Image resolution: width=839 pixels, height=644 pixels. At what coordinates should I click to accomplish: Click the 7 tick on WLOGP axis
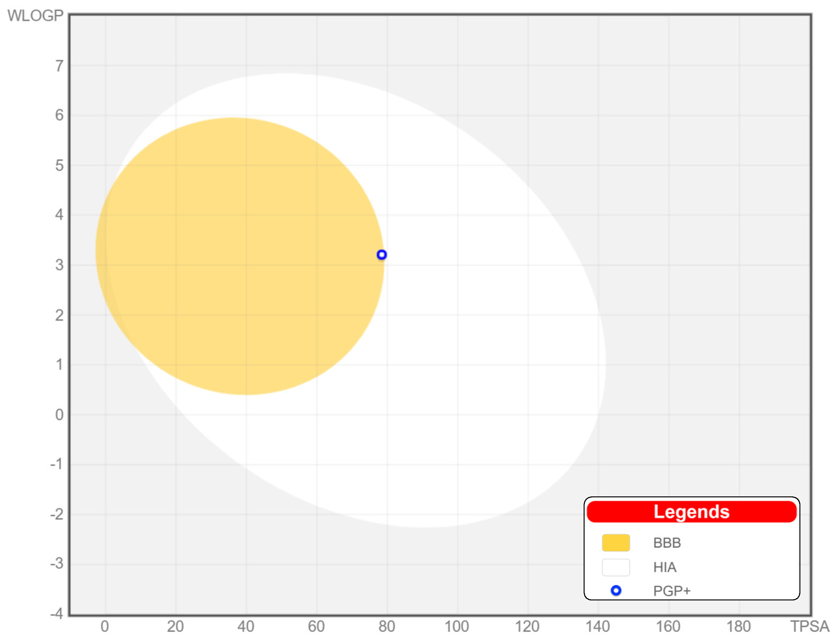tap(59, 66)
